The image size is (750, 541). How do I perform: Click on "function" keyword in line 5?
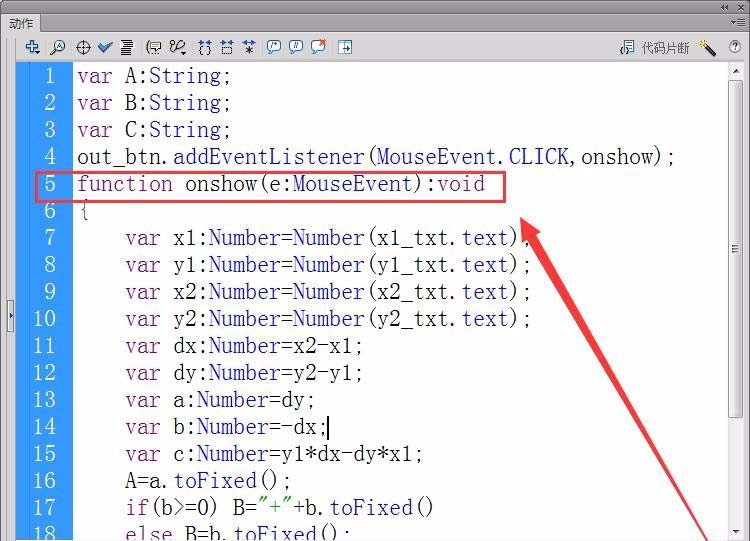coord(125,184)
